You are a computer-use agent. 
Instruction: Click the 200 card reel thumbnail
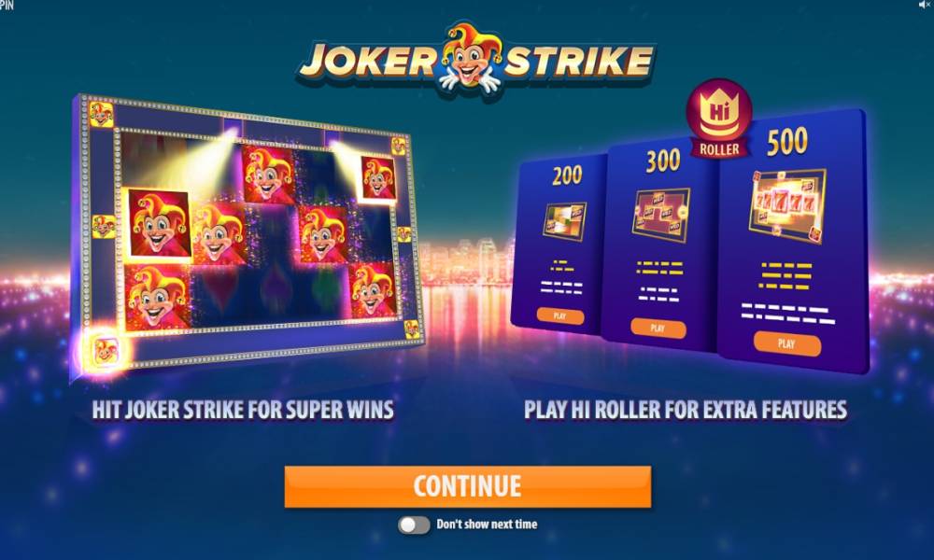coord(565,221)
